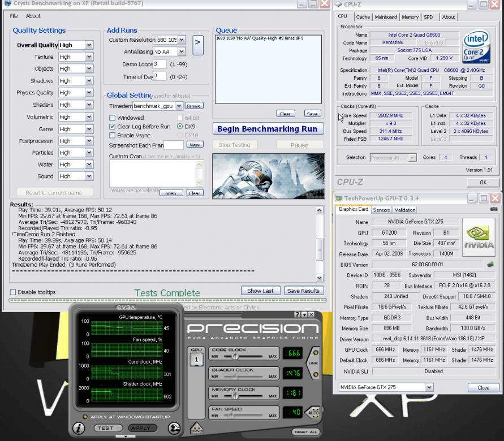504x441 pixels.
Task: Switch to the Cache tab in CPU-Z
Action: pos(363,17)
